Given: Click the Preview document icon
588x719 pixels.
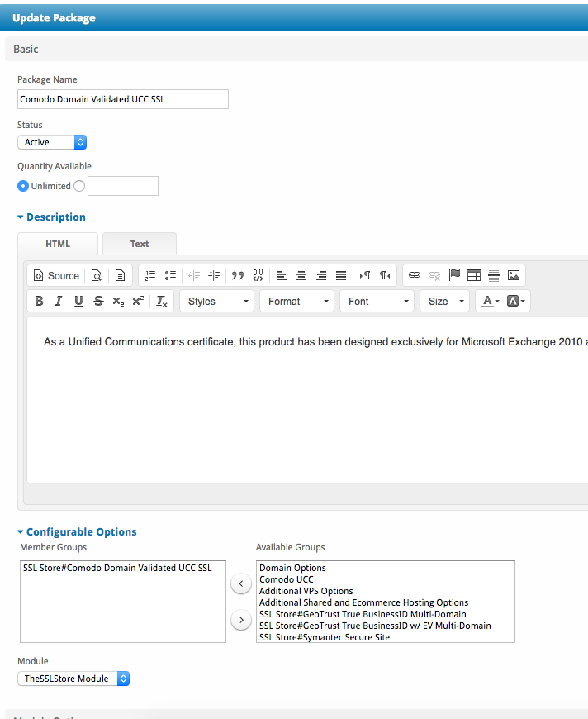Looking at the screenshot, I should coord(97,275).
